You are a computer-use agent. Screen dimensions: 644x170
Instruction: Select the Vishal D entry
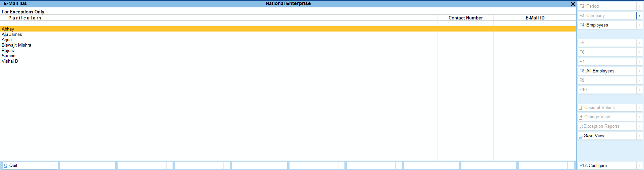coord(10,61)
